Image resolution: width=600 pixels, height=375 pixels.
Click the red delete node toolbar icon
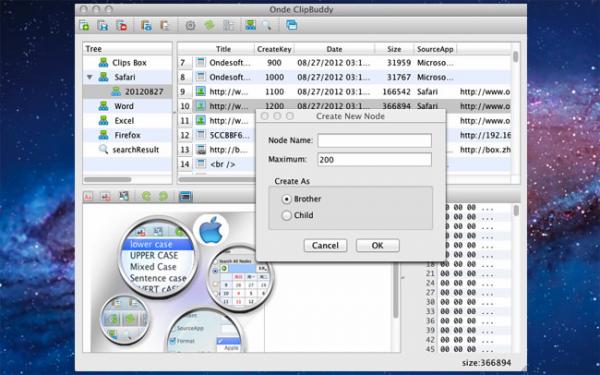pyautogui.click(x=122, y=26)
